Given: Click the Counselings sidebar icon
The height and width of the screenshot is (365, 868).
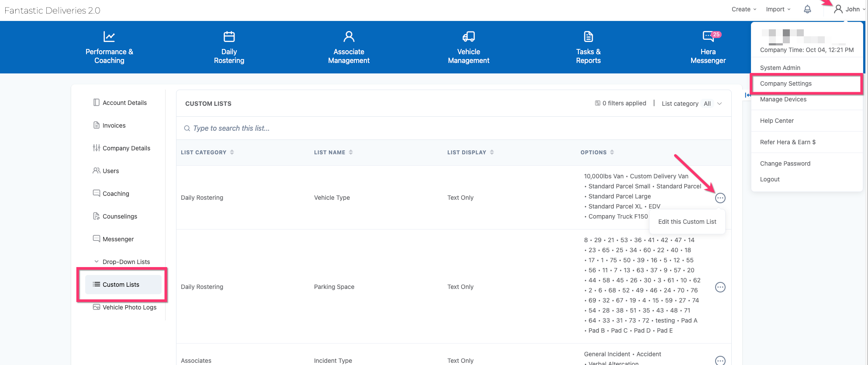Looking at the screenshot, I should click(97, 216).
